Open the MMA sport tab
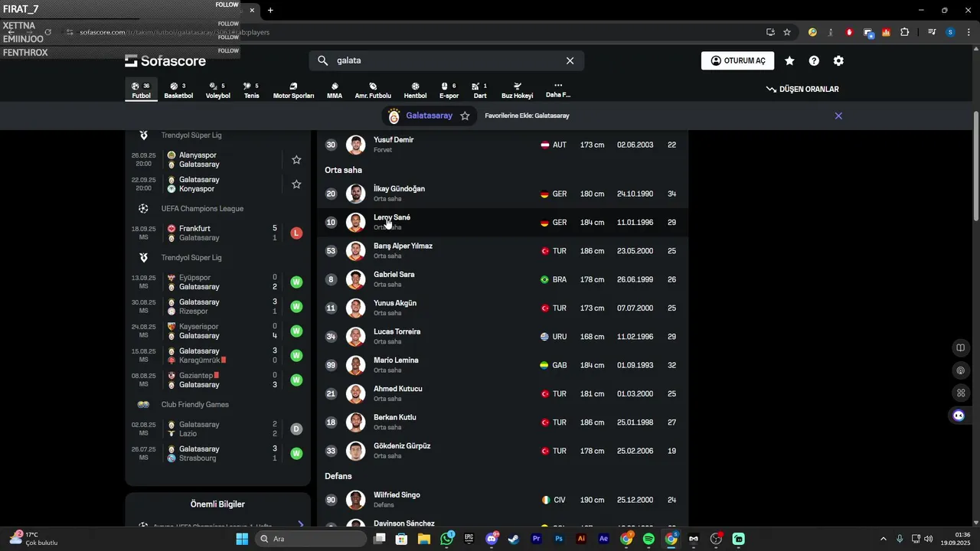 335,90
